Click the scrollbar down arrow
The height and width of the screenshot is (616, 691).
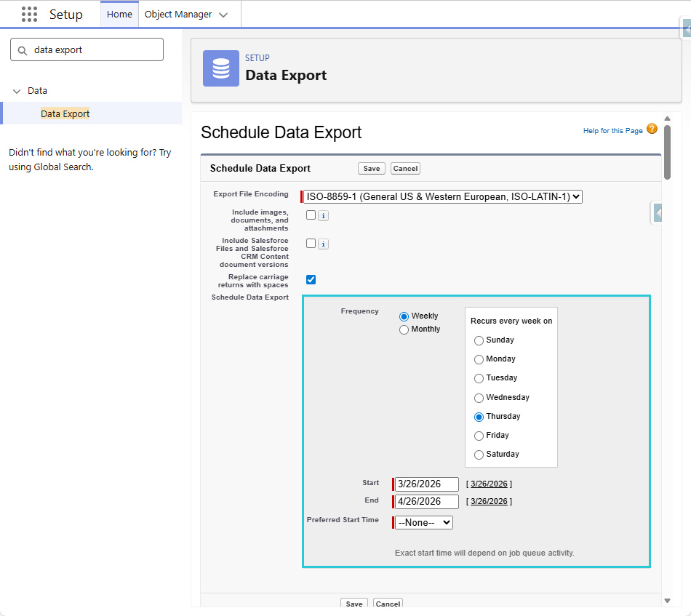(x=667, y=601)
